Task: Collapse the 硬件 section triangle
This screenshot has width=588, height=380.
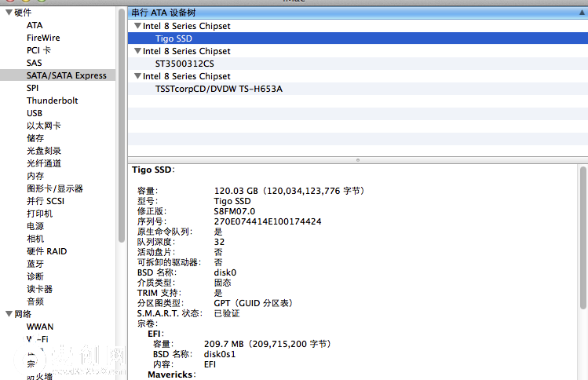Action: pyautogui.click(x=8, y=13)
